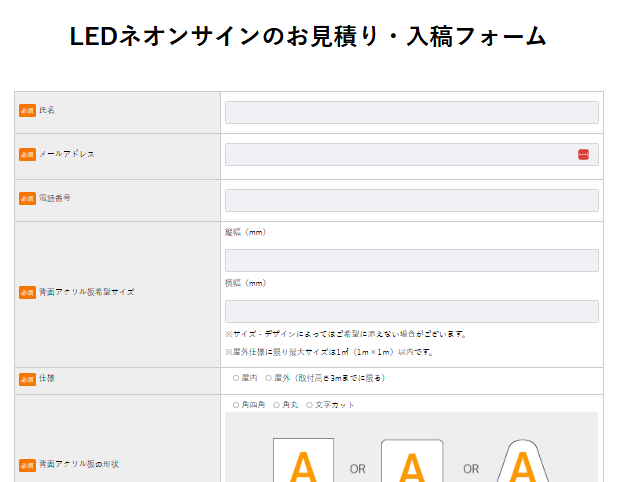
Task: Click the 必須 badge beside 背面アクリル板の形状
Action: click(27, 465)
